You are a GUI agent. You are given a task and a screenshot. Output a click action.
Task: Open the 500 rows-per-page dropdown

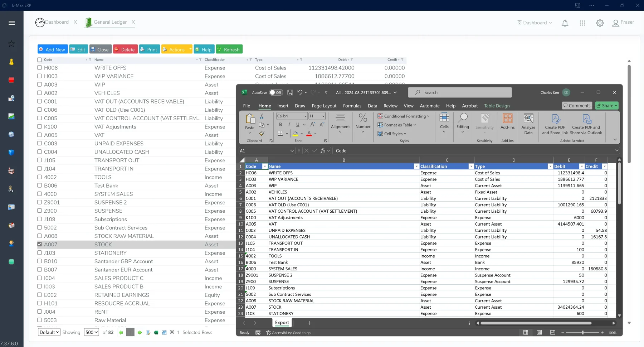[91, 332]
